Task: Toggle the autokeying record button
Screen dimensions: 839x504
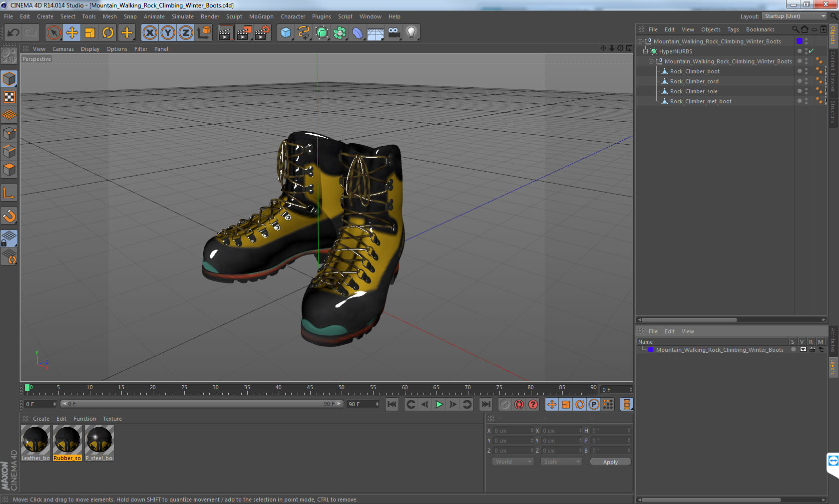Action: (x=519, y=404)
